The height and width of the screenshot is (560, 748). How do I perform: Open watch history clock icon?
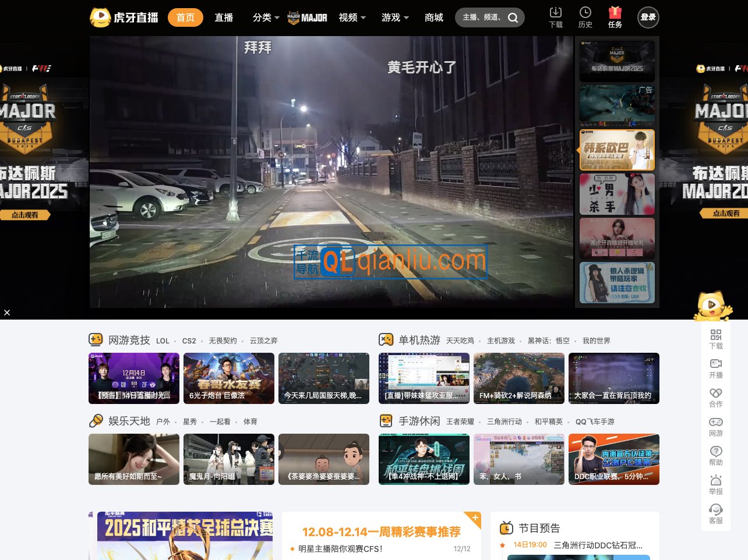click(585, 13)
